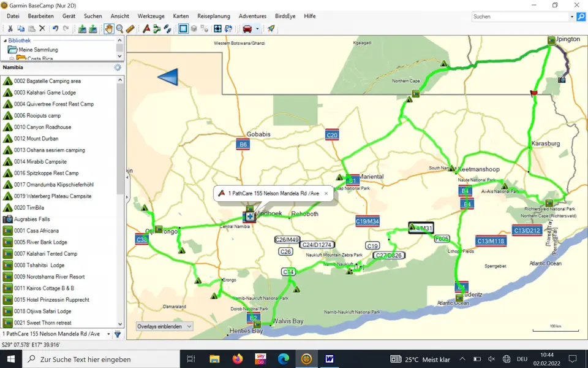
Task: Select 0010 Canyon Roadhouse in list
Action: pyautogui.click(x=59, y=127)
